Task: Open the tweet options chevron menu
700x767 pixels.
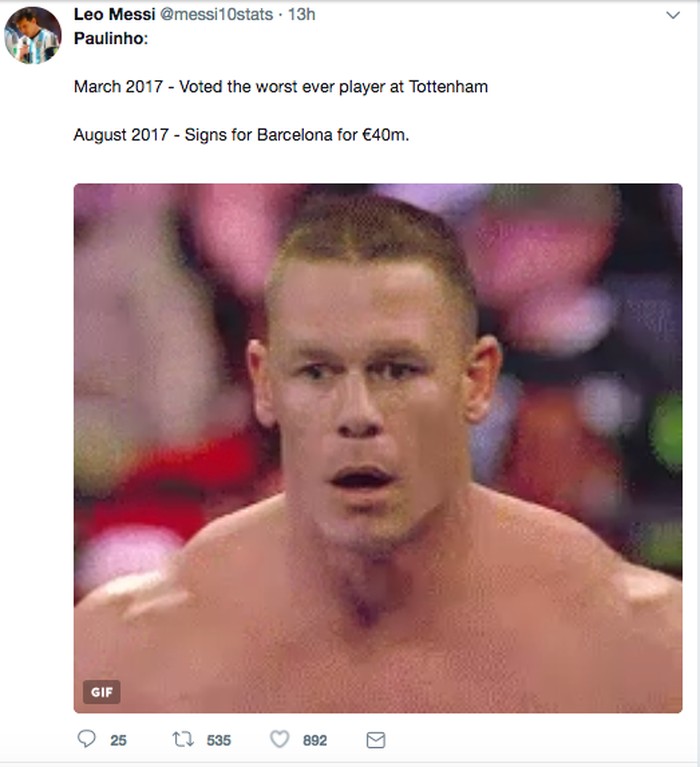Action: tap(673, 15)
